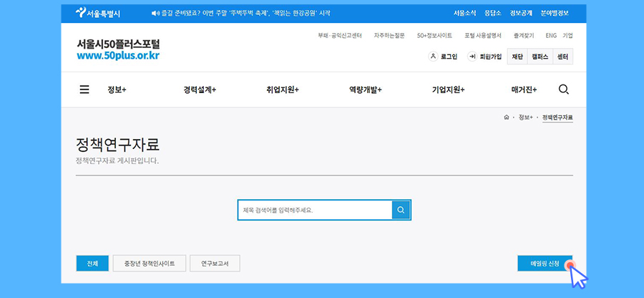Click the 정책연구자료 page heading

(x=117, y=145)
